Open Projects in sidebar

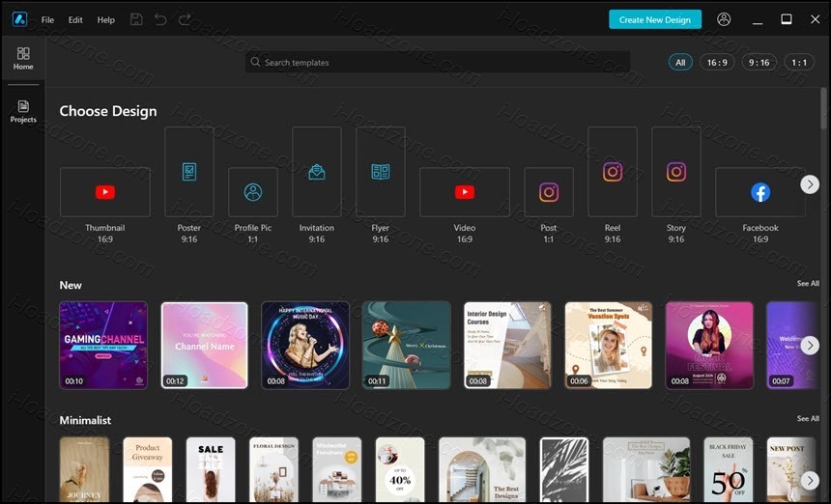pyautogui.click(x=23, y=111)
